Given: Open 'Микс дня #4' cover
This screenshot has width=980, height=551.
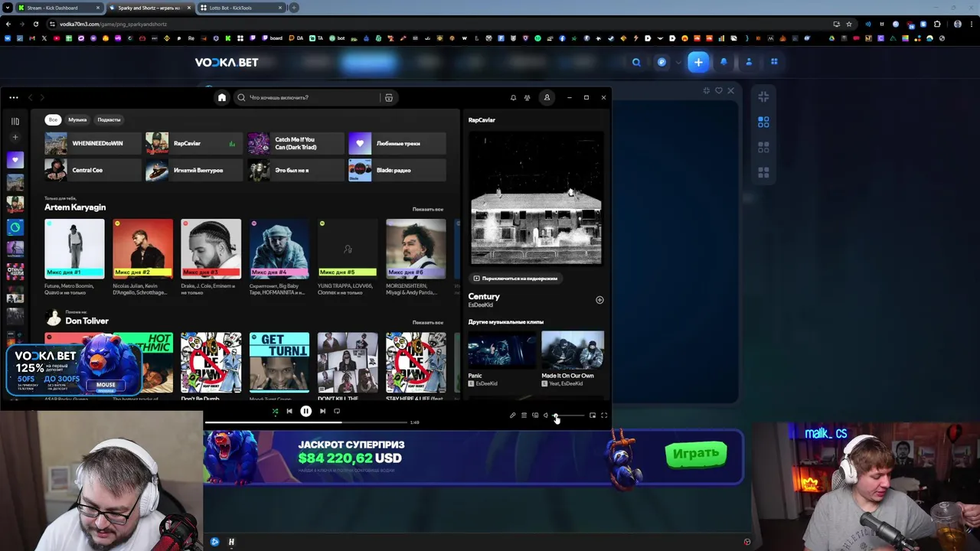Looking at the screenshot, I should [x=279, y=248].
